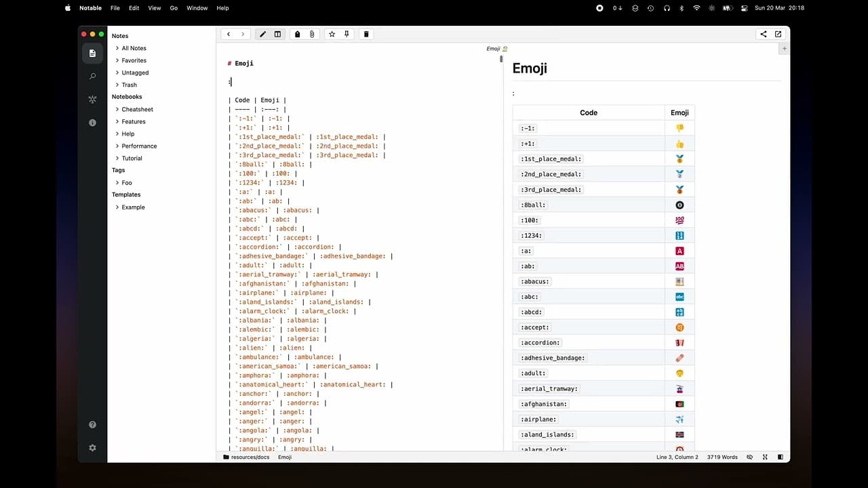This screenshot has height=488, width=868.
Task: Click the Wi-Fi icon in menu bar
Action: tap(696, 8)
